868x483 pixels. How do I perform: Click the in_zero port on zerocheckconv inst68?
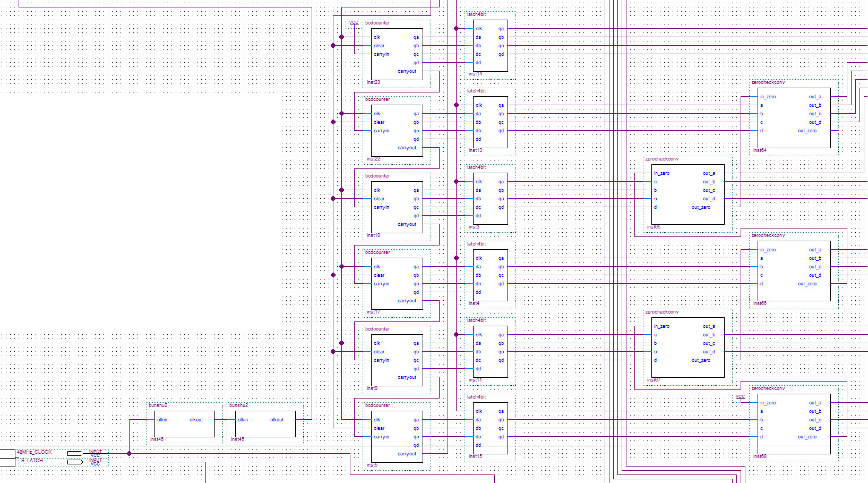tap(768, 403)
